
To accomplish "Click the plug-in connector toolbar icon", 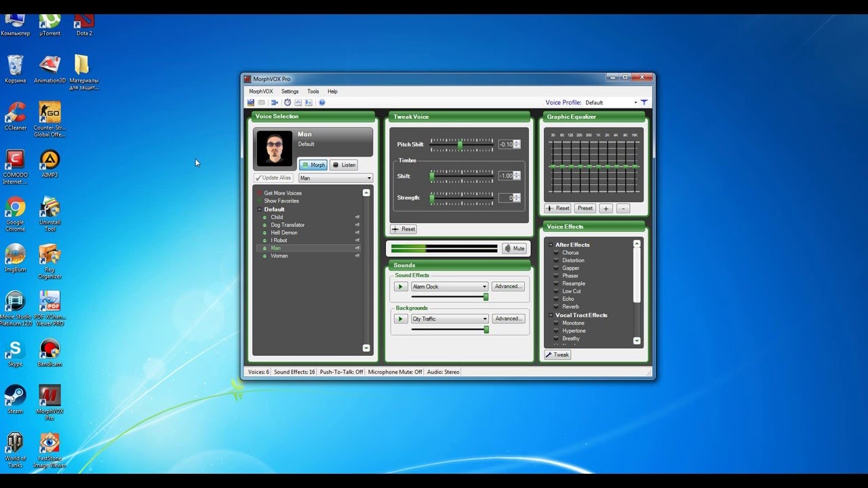I will [275, 102].
